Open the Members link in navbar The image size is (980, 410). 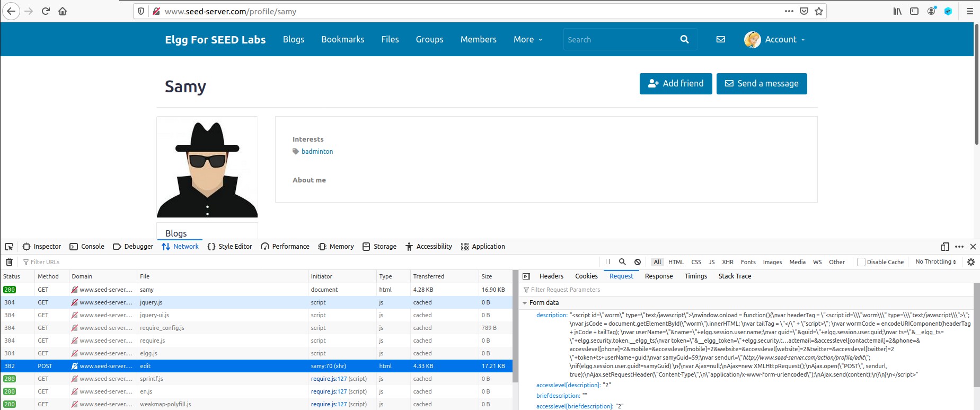click(x=478, y=39)
